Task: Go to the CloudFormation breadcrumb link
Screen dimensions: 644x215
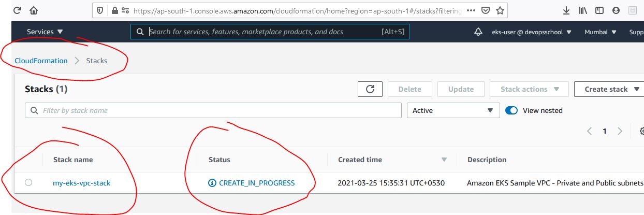Action: [x=41, y=61]
